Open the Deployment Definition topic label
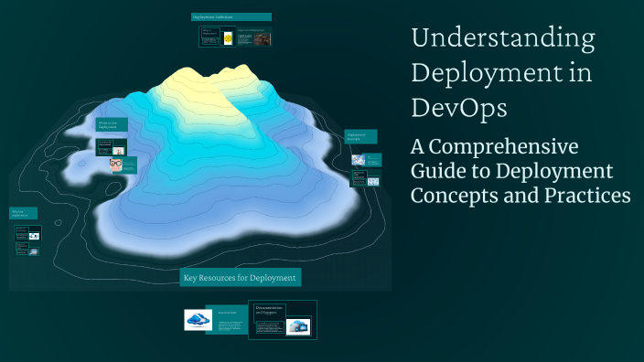This screenshot has height=362, width=644. point(231,16)
